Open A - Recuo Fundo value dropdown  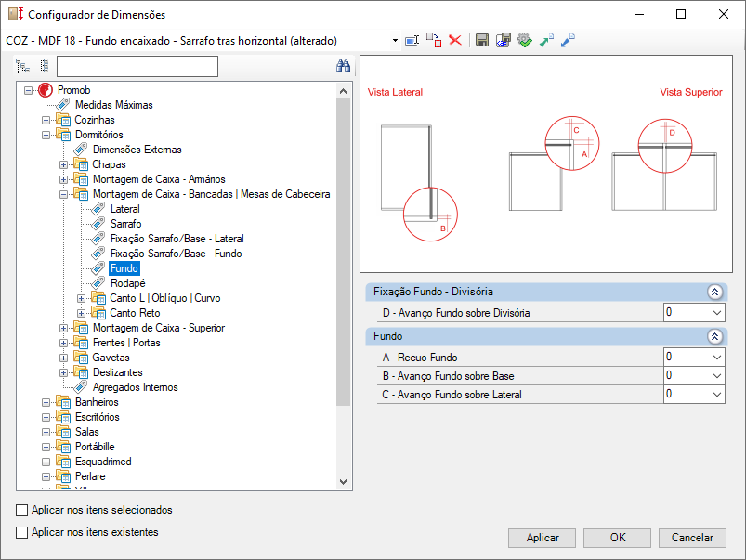tap(717, 357)
